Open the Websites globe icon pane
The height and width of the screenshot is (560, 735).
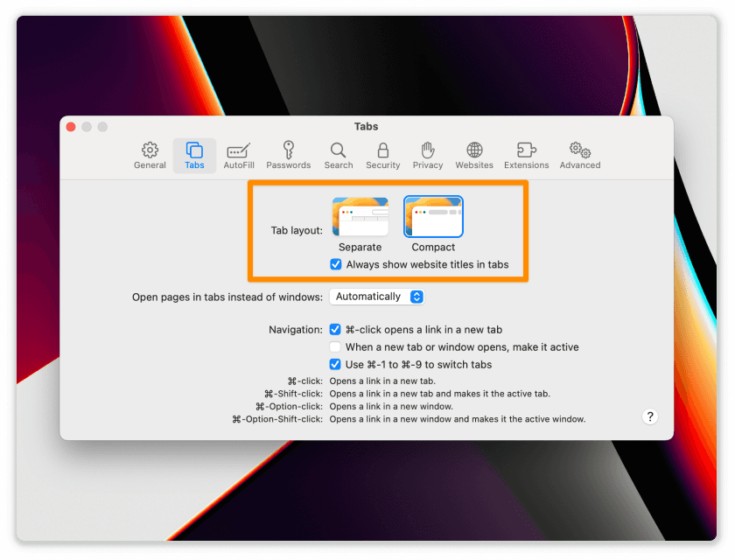pyautogui.click(x=474, y=156)
